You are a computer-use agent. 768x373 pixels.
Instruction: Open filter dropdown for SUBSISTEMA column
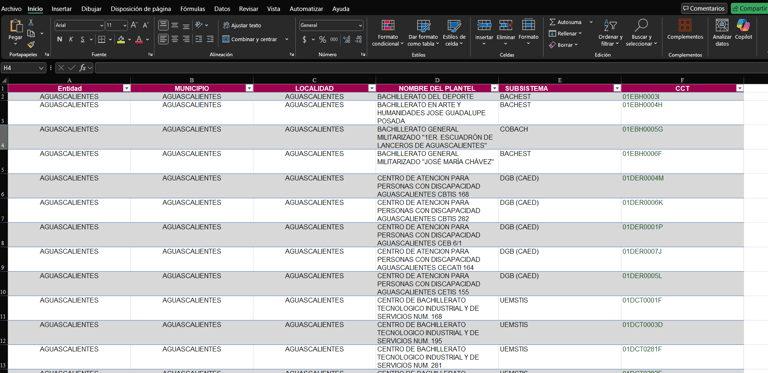click(x=617, y=88)
